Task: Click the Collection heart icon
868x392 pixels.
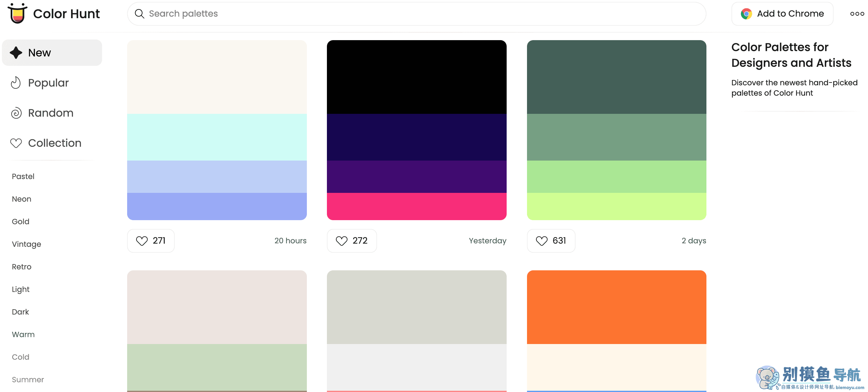Action: (x=16, y=143)
